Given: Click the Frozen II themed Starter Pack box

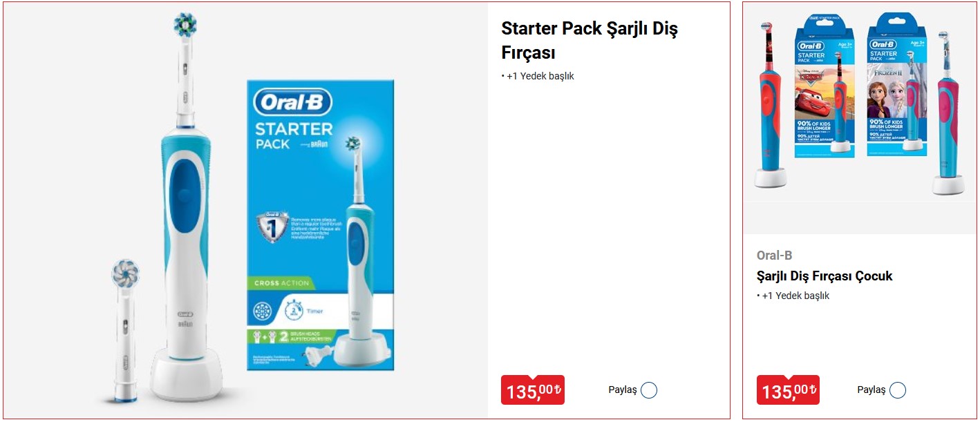Looking at the screenshot, I should coord(897,84).
